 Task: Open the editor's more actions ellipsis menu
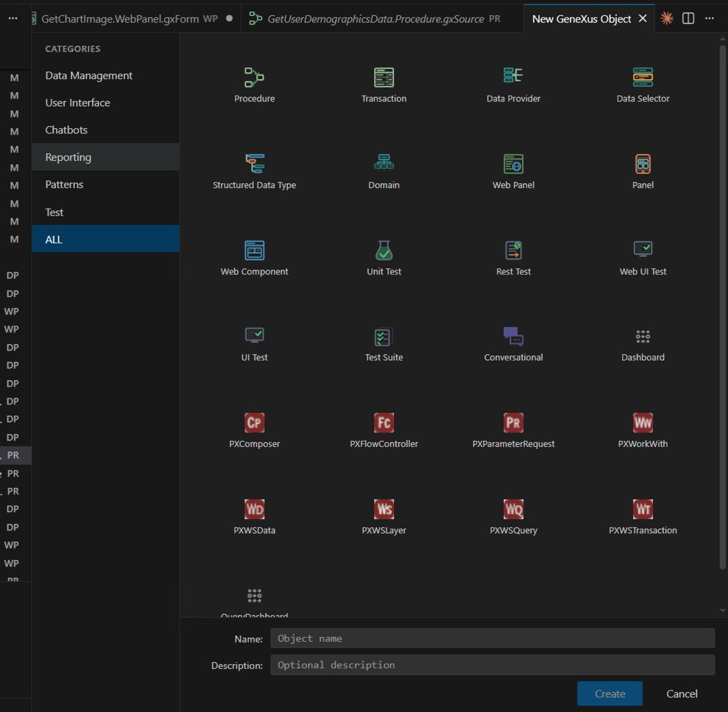(710, 18)
